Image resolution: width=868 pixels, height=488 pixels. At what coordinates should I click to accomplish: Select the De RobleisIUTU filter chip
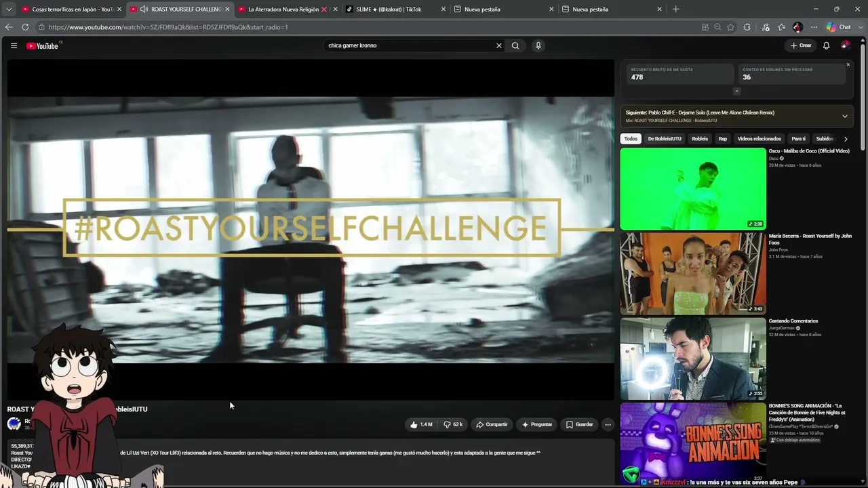tap(665, 139)
